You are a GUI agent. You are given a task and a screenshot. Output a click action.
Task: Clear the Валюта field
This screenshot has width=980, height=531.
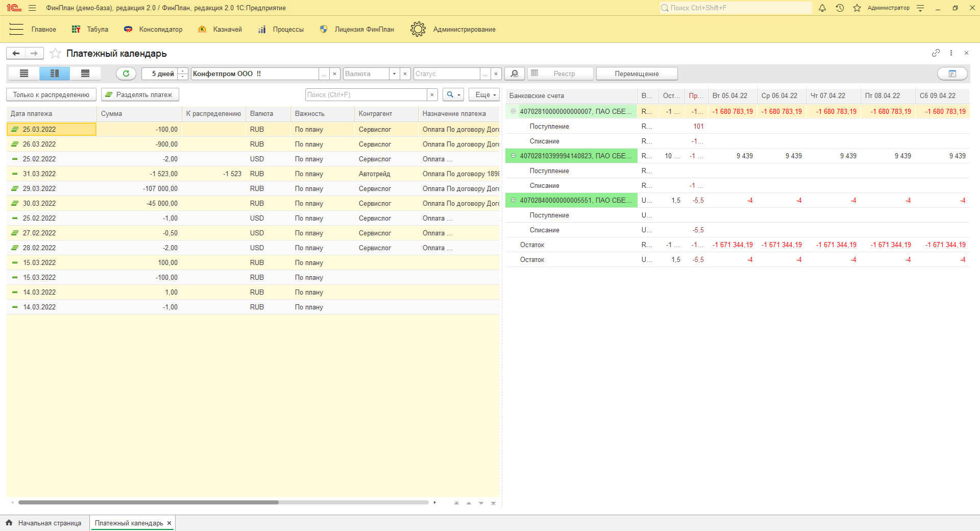pyautogui.click(x=405, y=74)
